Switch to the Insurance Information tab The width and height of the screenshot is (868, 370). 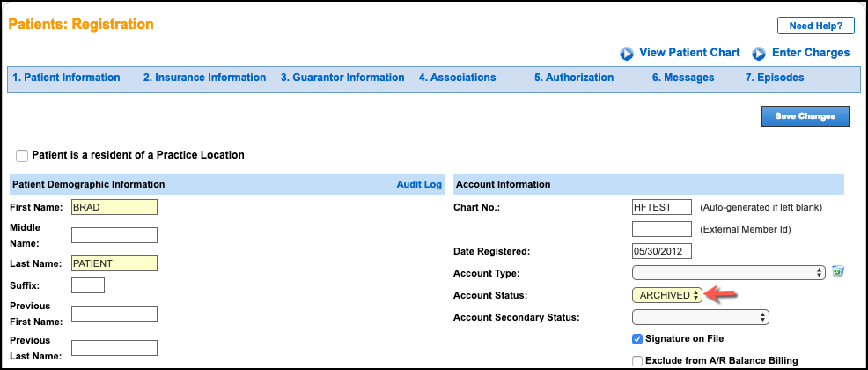pyautogui.click(x=204, y=78)
